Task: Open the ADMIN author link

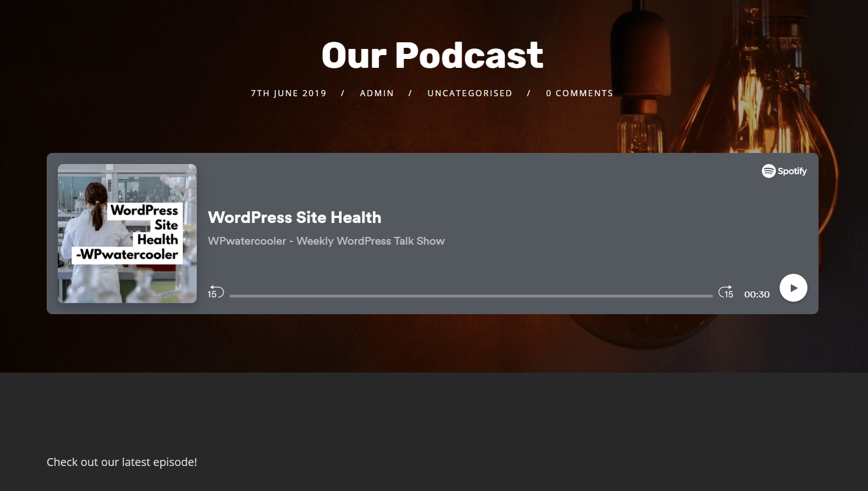Action: tap(377, 93)
